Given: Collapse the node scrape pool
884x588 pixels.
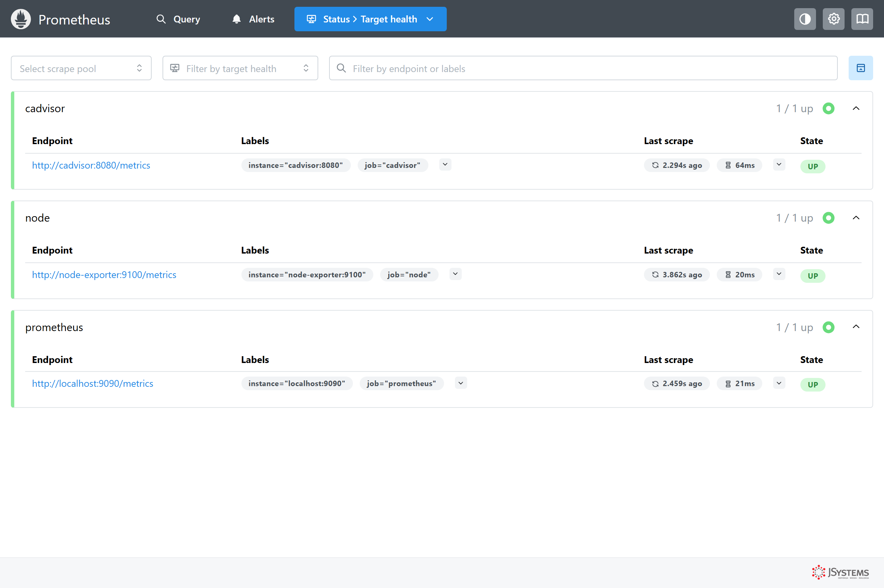Looking at the screenshot, I should 856,218.
